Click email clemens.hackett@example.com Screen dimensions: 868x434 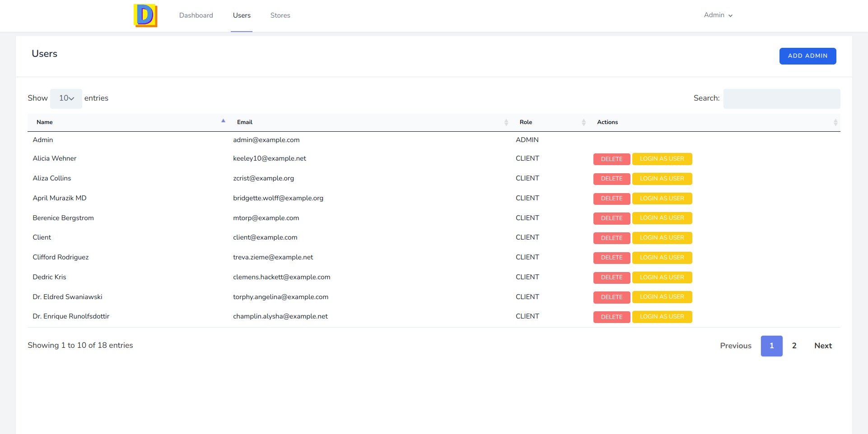pos(281,277)
